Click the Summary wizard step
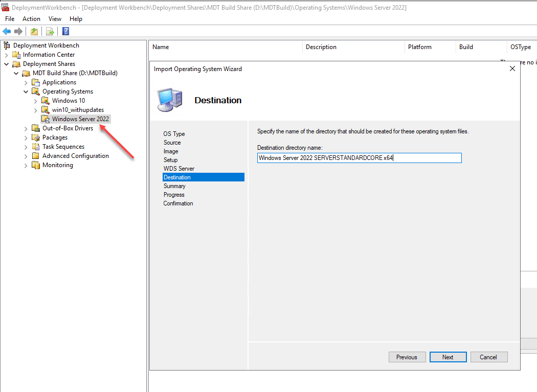The width and height of the screenshot is (537, 392). coord(174,186)
